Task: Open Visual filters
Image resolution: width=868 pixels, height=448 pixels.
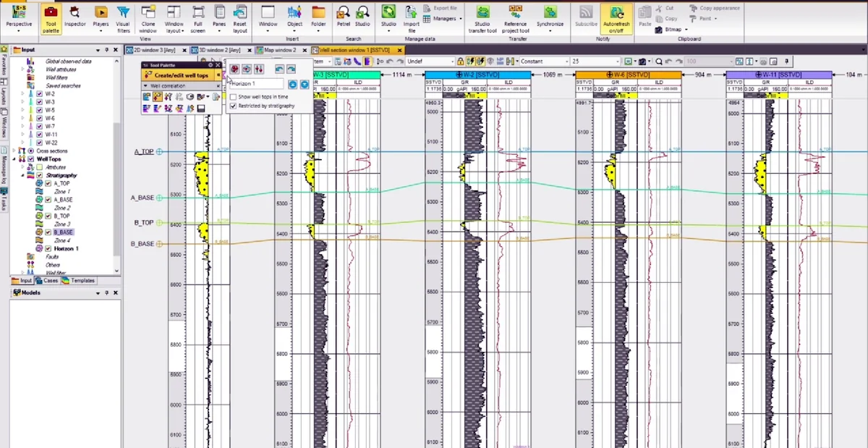Action: pos(123,18)
